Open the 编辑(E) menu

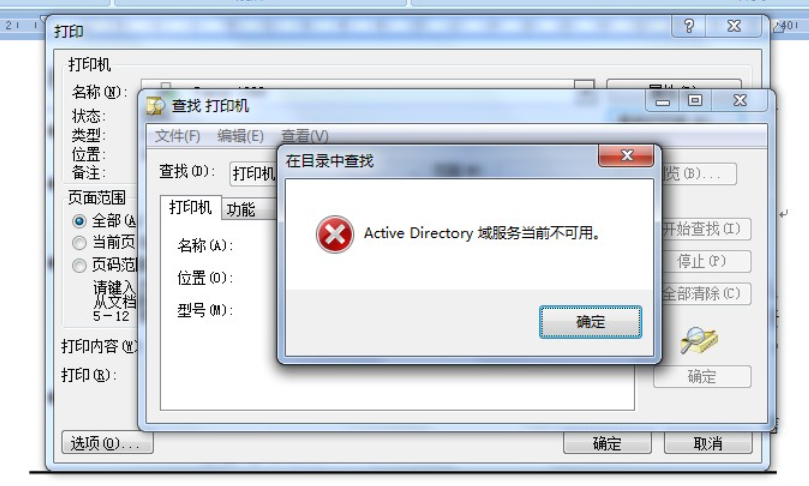240,136
